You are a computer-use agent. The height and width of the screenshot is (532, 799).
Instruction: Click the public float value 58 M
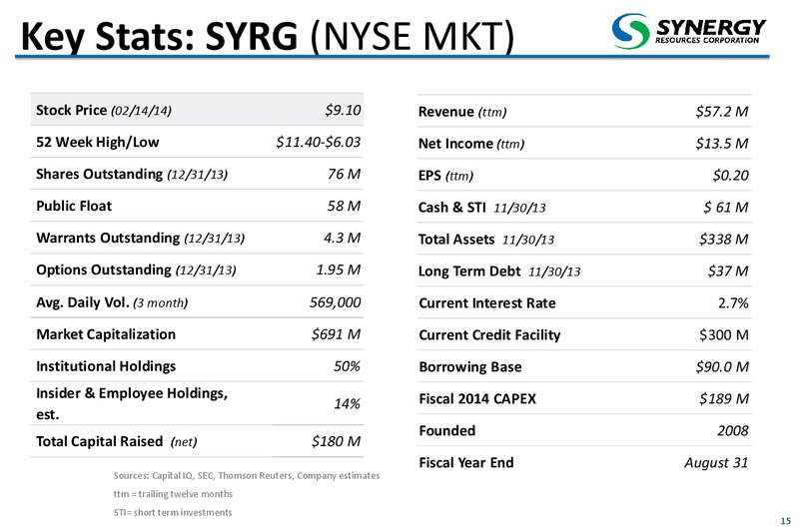click(x=344, y=207)
